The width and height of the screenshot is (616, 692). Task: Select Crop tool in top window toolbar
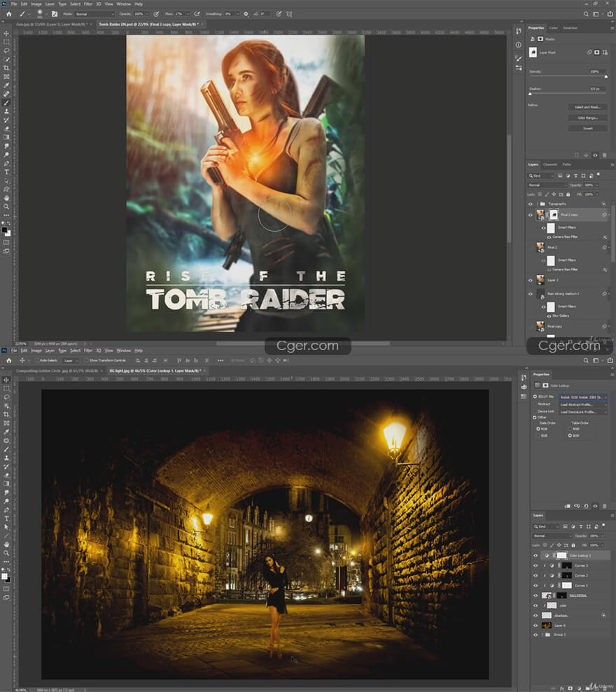pos(6,68)
